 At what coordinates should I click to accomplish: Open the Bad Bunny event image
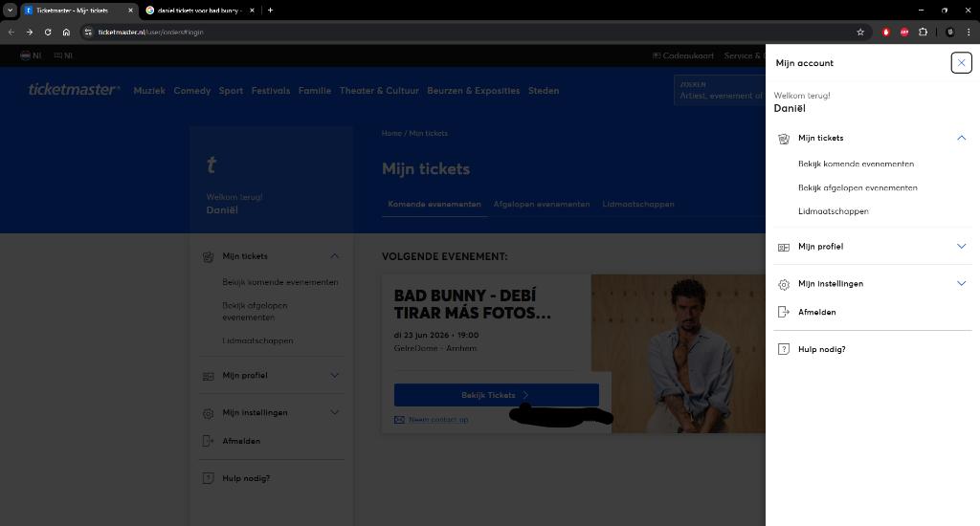coord(679,354)
